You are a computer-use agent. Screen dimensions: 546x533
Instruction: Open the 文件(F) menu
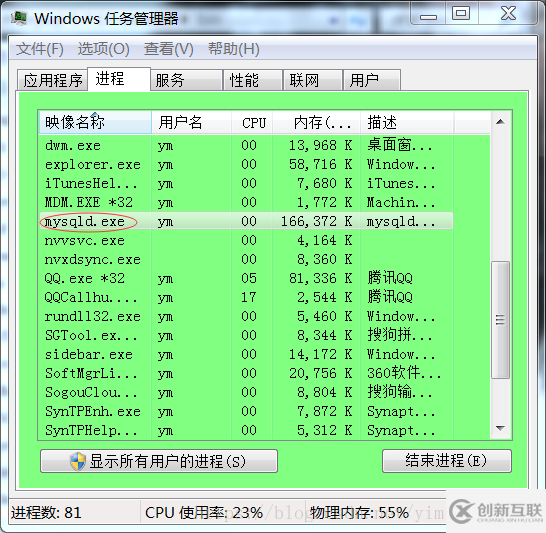click(x=40, y=49)
